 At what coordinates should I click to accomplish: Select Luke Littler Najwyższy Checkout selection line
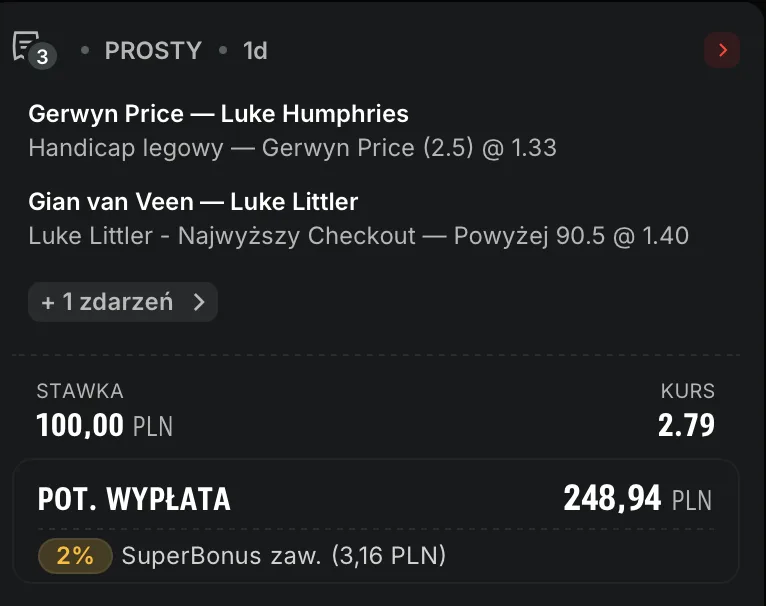(358, 236)
